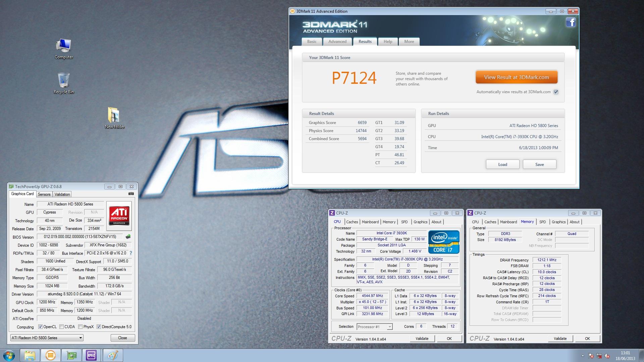
Task: Click the Save button in Run Details
Action: 539,164
